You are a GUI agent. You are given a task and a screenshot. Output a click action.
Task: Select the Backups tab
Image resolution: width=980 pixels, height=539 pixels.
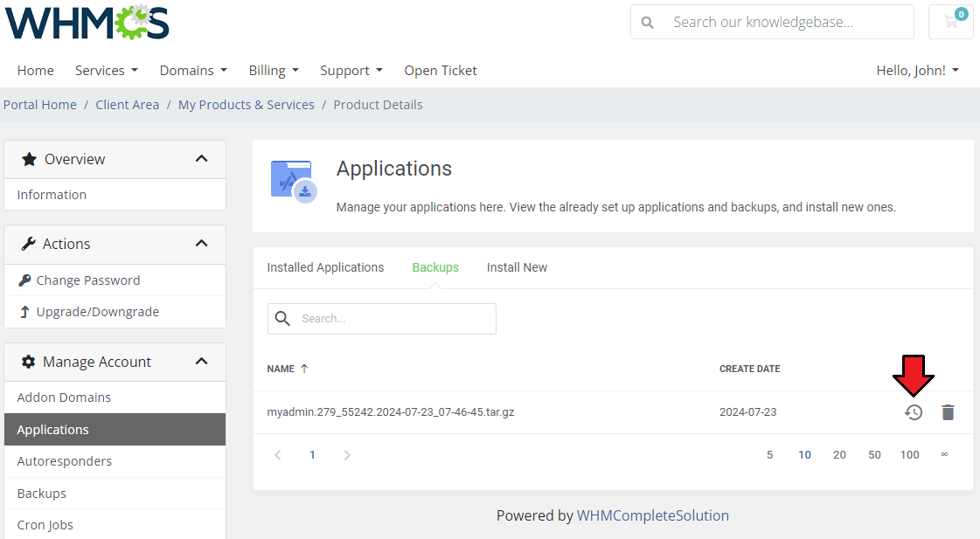tap(435, 267)
